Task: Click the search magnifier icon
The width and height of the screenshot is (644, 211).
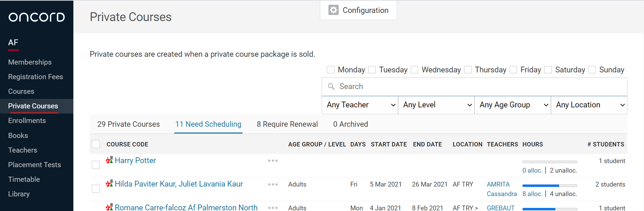Action: (x=331, y=87)
